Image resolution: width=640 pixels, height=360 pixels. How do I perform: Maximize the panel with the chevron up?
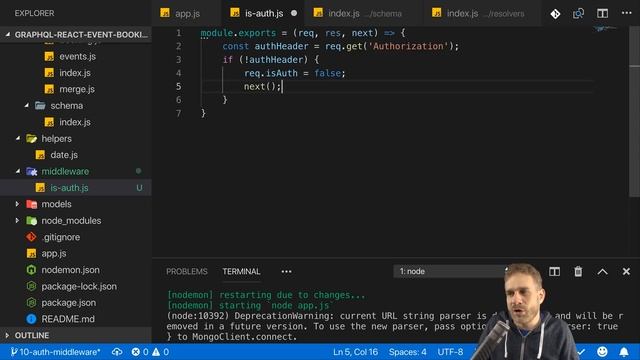pos(602,271)
